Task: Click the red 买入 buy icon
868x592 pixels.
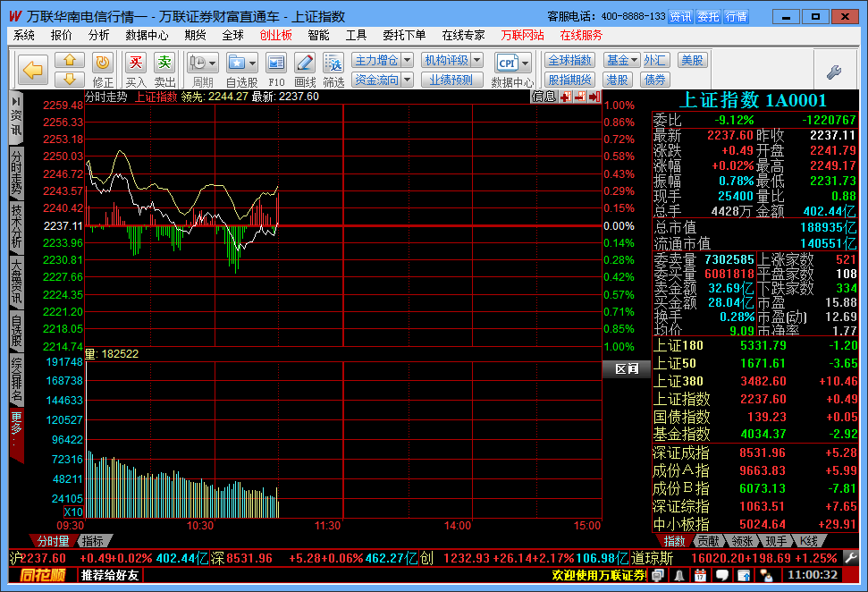Action: (136, 63)
